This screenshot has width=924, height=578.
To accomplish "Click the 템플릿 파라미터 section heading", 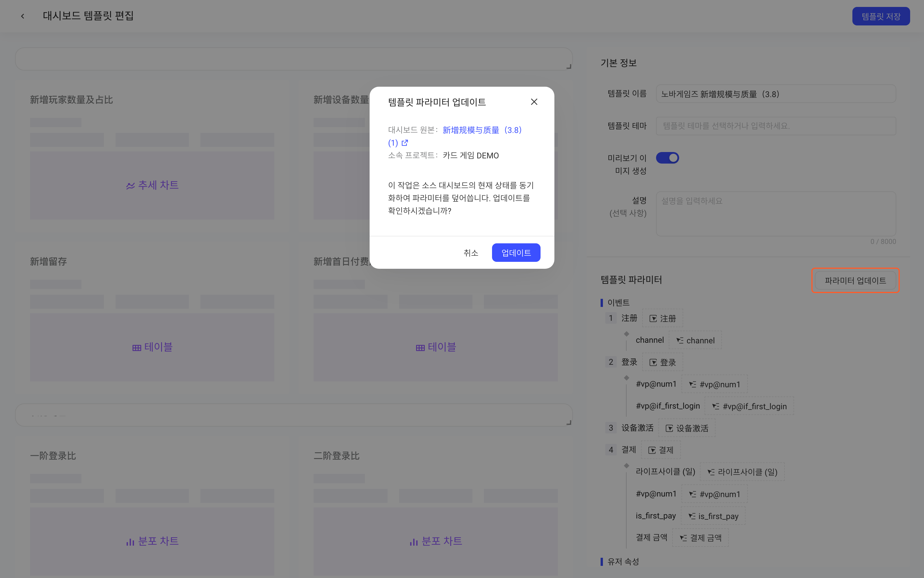I will coord(631,280).
